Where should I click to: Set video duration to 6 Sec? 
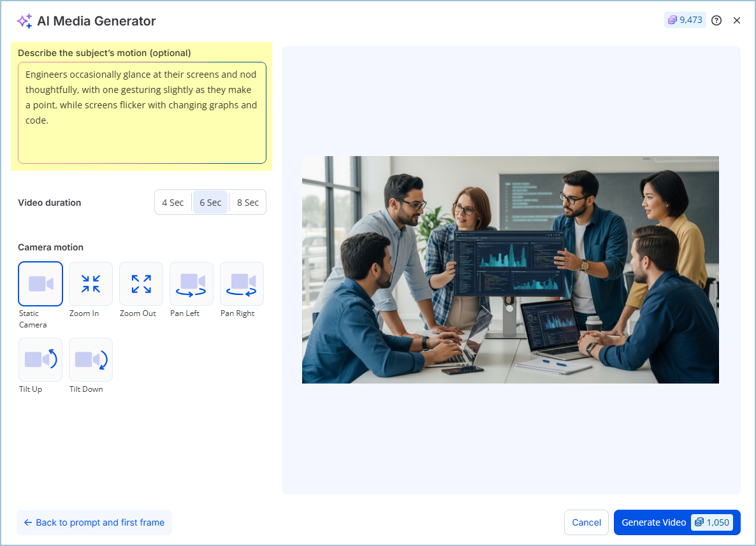click(210, 203)
